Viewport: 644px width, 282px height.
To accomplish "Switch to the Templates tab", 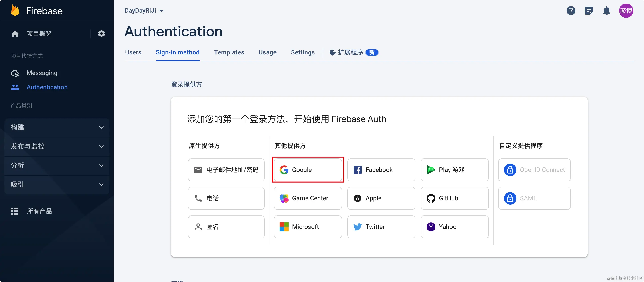I will pyautogui.click(x=229, y=52).
